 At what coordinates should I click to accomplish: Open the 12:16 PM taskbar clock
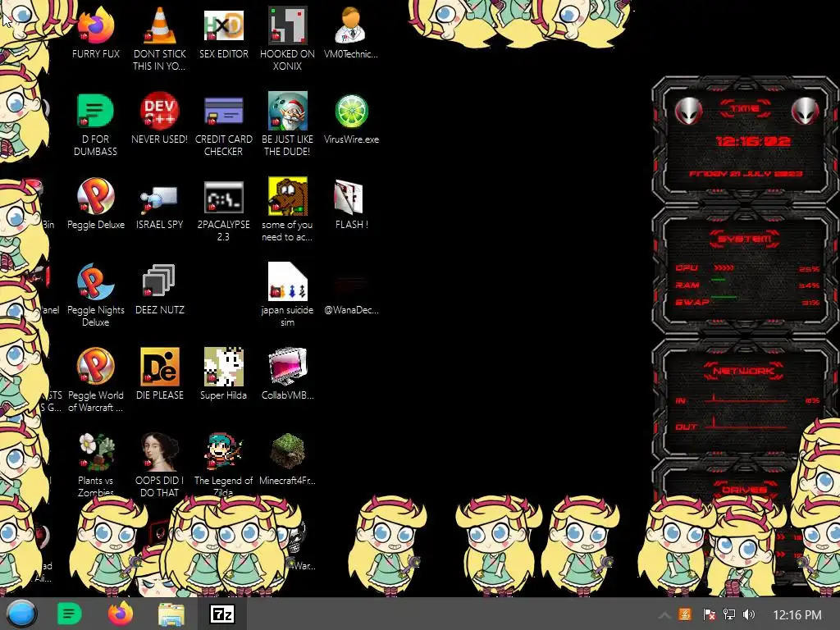pos(797,614)
